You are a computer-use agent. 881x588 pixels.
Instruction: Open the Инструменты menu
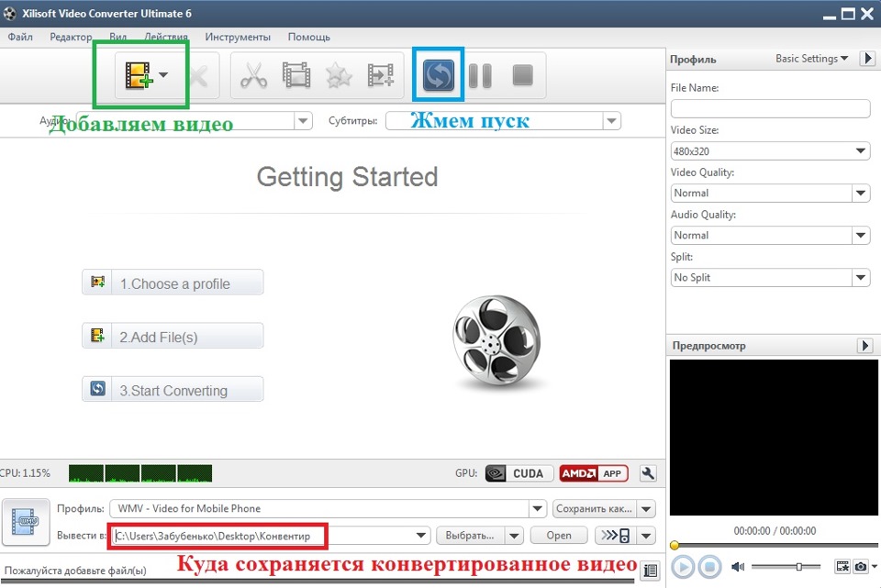click(238, 37)
